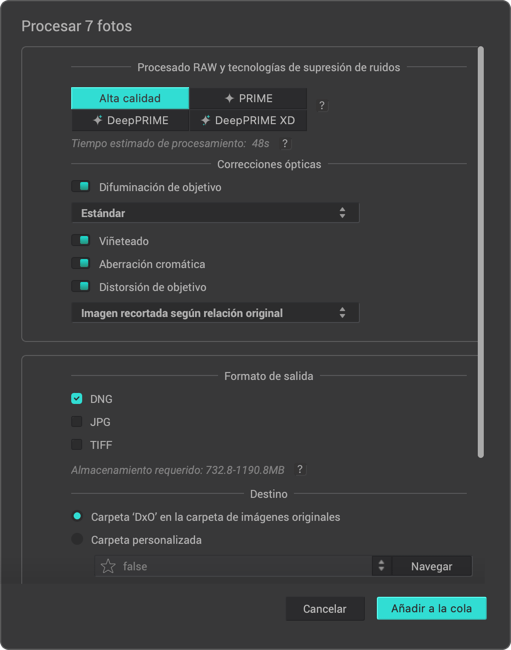
Task: Expand the custom folder path dropdown arrows
Action: (x=381, y=566)
